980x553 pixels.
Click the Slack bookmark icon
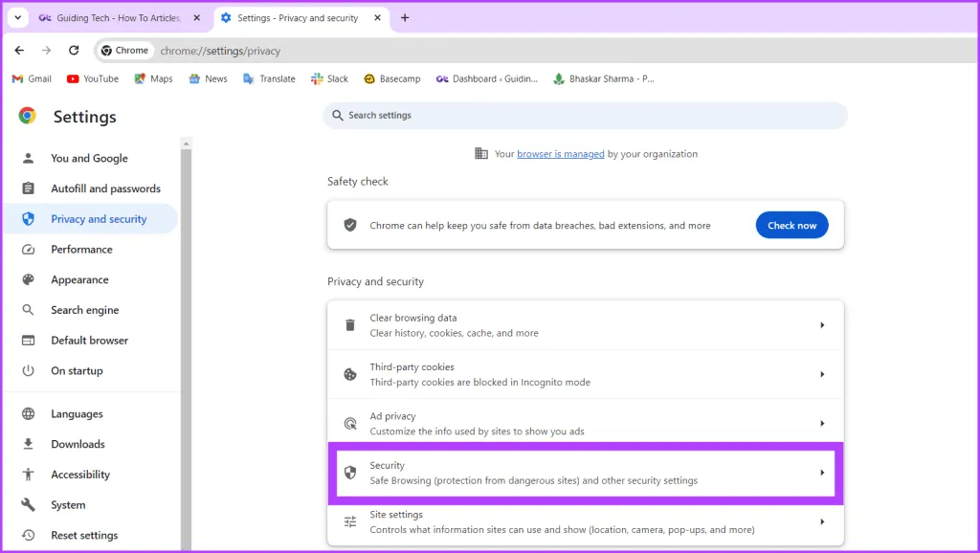click(317, 78)
